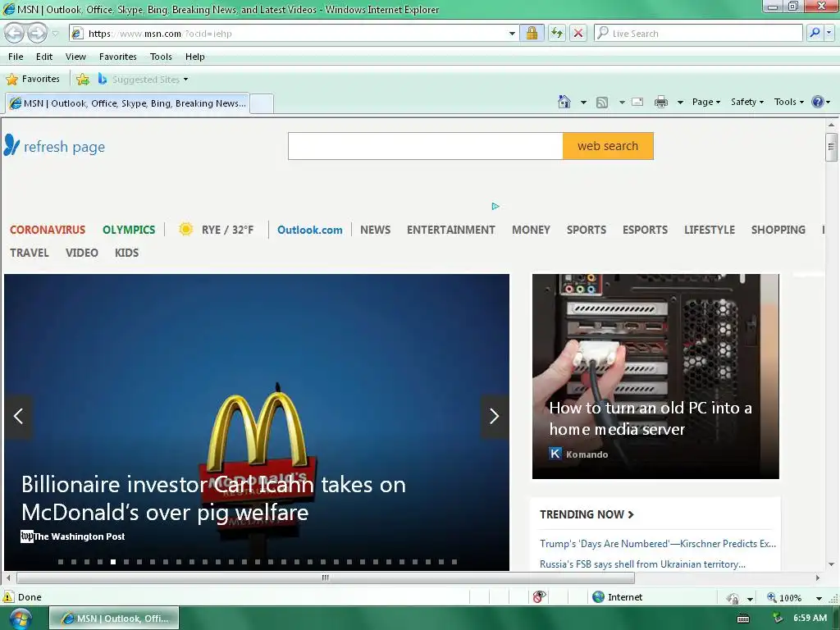This screenshot has width=840, height=630.
Task: Click the scroll down arrow
Action: click(x=831, y=564)
